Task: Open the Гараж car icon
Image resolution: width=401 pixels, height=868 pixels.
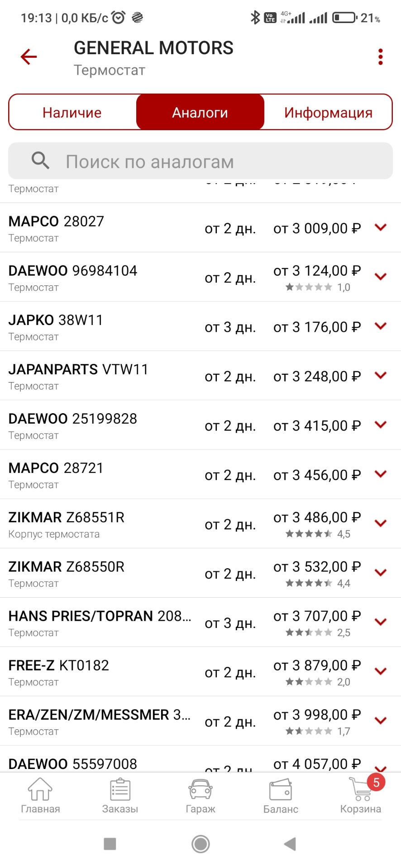Action: [200, 789]
